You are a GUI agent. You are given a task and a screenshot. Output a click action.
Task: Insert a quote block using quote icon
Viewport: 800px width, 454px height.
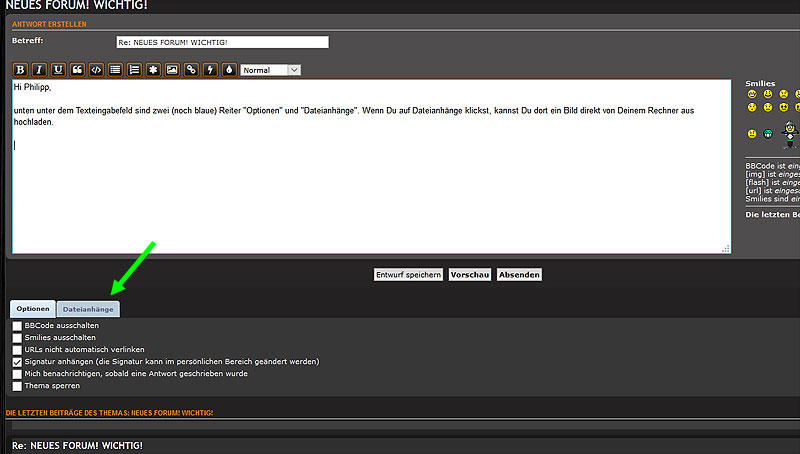tap(77, 70)
